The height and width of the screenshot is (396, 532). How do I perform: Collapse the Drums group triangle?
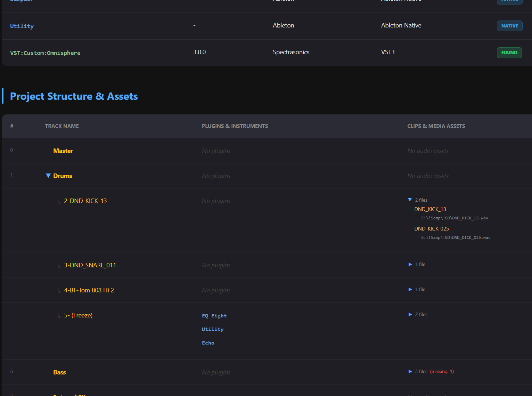48,176
